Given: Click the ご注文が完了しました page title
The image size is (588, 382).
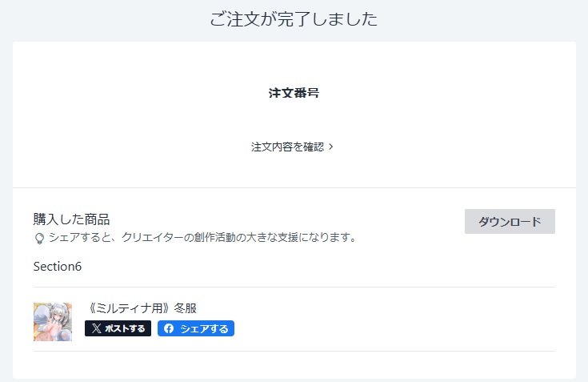Looking at the screenshot, I should coord(294,19).
